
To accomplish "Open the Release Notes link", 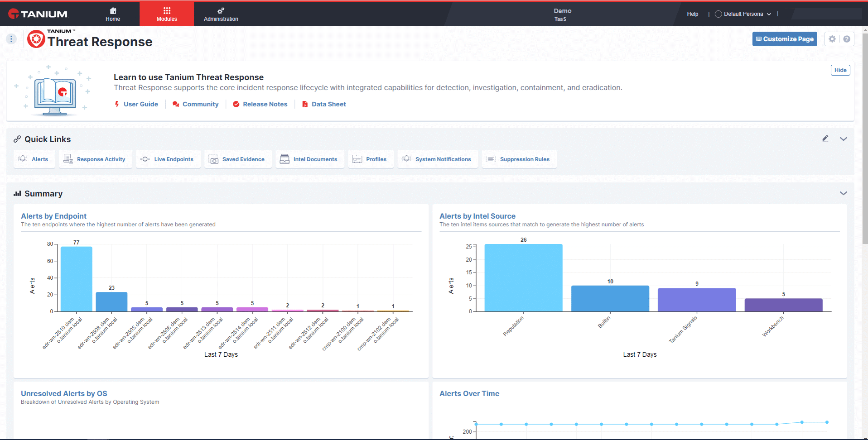I will 265,104.
